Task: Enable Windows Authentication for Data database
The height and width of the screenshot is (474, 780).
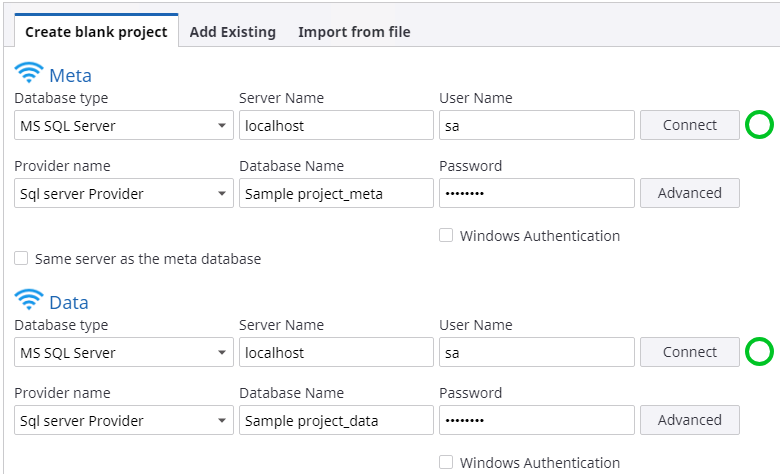Action: pos(446,462)
